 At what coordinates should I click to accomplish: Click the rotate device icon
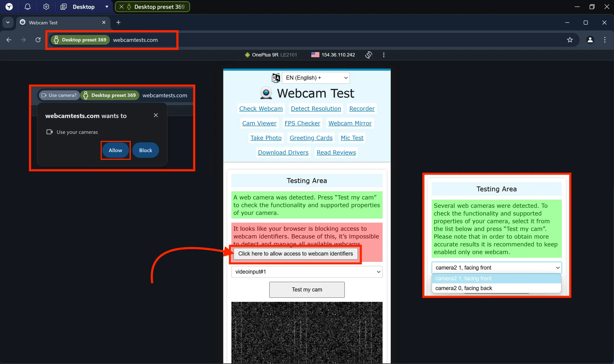368,55
